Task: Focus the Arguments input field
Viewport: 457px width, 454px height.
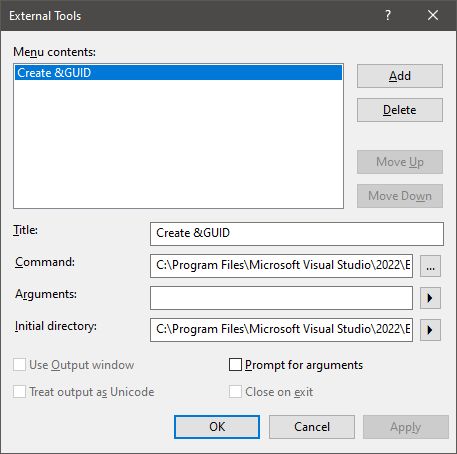Action: click(281, 298)
